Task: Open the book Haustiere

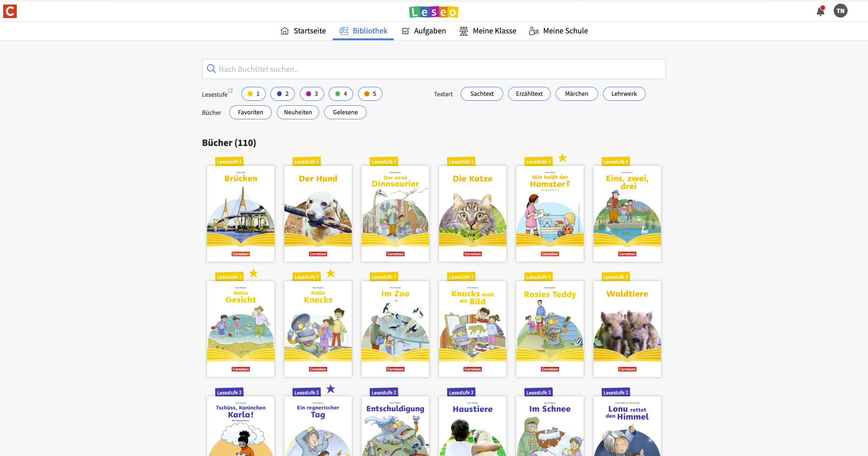Action: coord(472,426)
